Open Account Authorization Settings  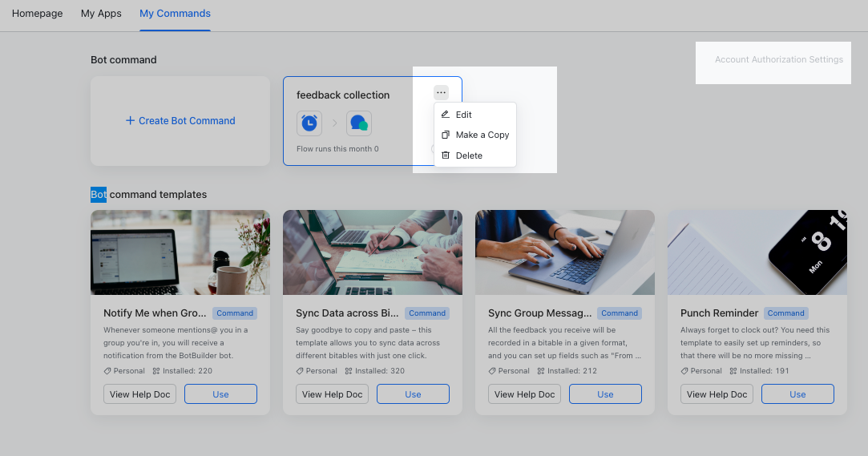tap(779, 59)
